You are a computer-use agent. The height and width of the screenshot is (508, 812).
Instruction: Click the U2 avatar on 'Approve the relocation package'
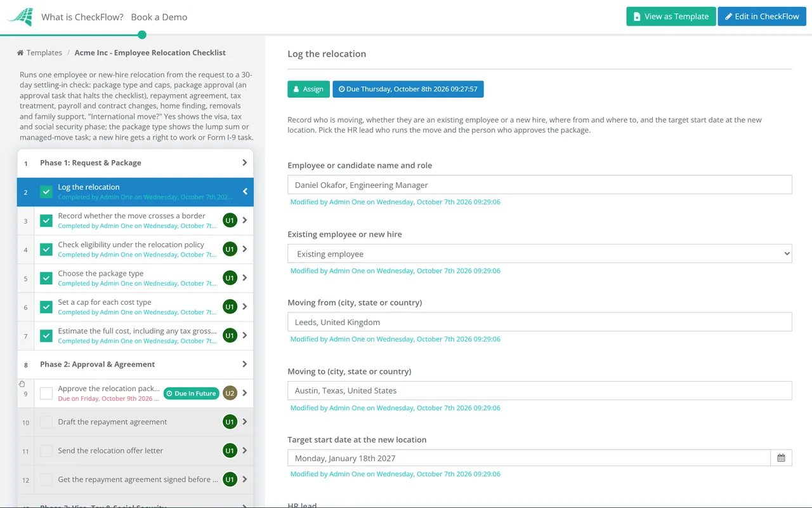point(230,393)
